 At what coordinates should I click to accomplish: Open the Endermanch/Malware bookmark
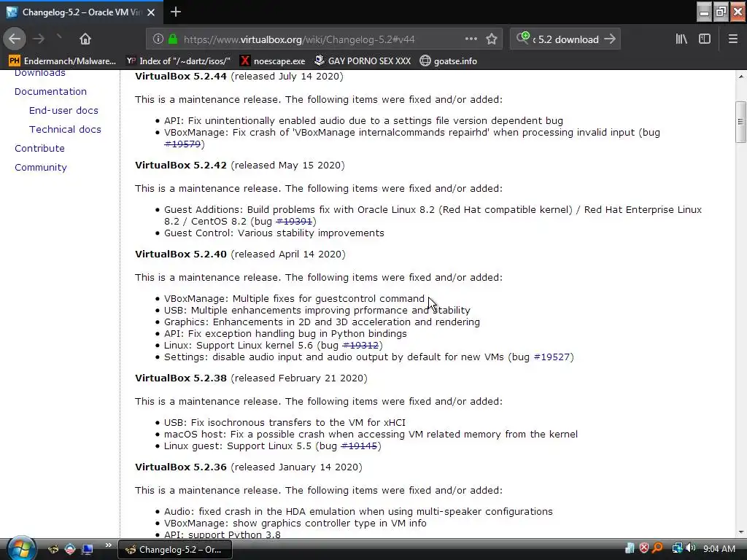[63, 61]
